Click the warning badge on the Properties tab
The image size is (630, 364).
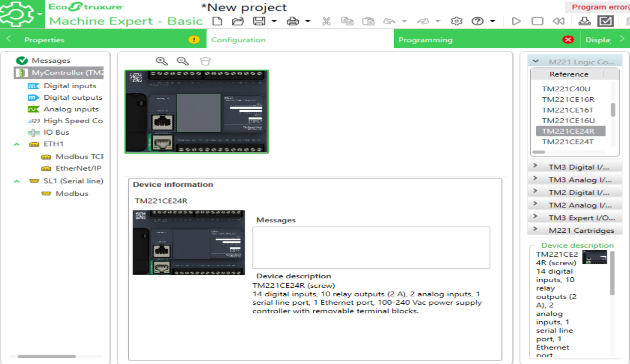tap(194, 38)
